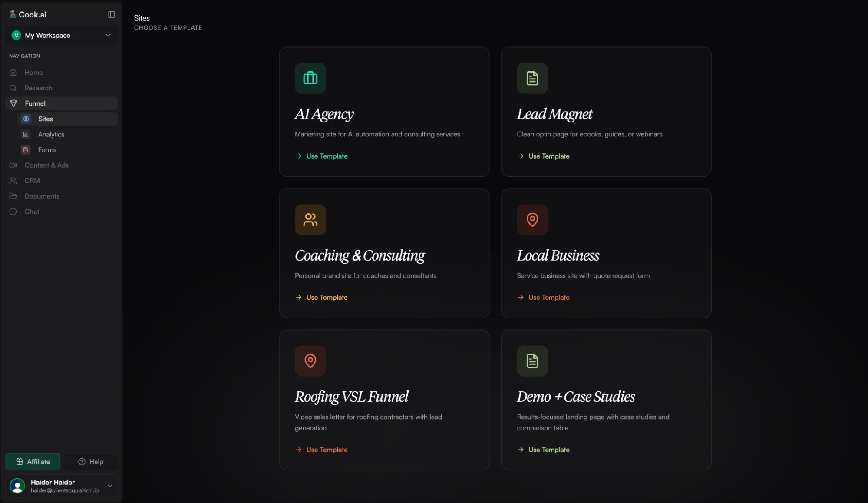Click the Affiliate button

[33, 462]
